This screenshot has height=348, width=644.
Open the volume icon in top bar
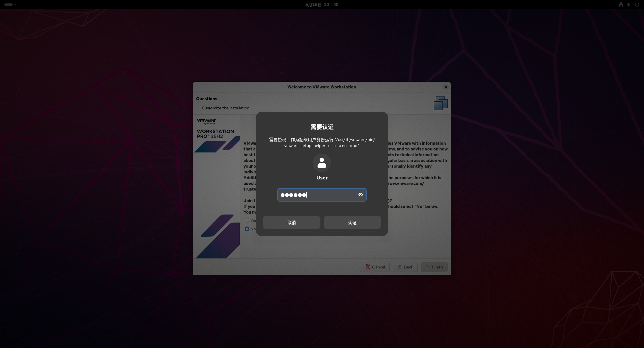(629, 5)
